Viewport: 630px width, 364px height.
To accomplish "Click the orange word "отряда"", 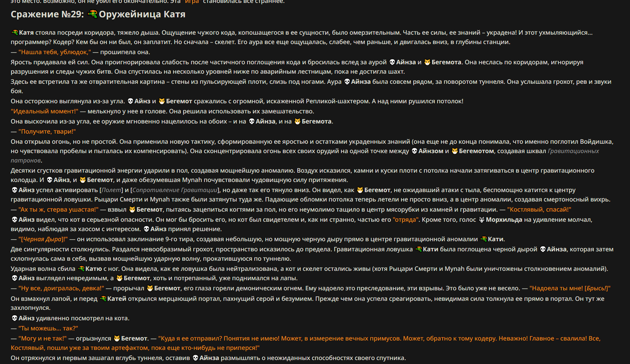I will (405, 220).
